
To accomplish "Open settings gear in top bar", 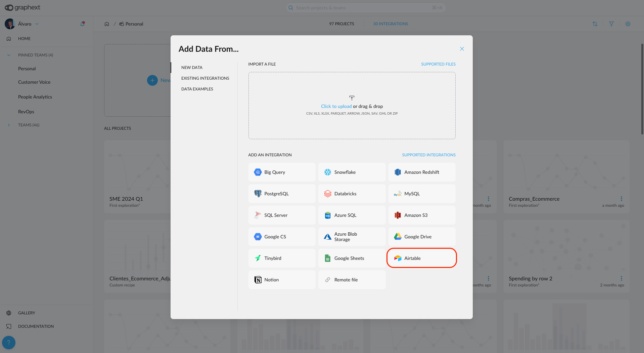I will [628, 24].
